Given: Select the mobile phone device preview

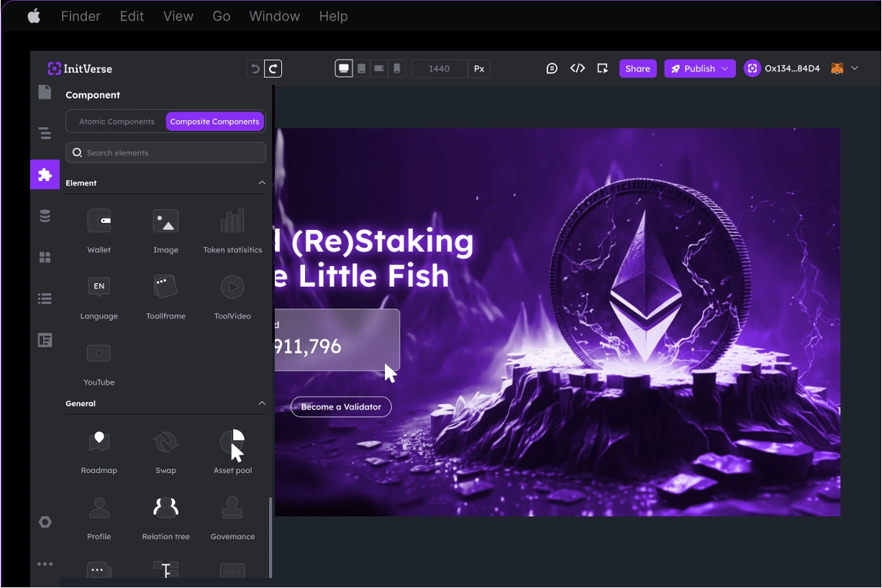Looking at the screenshot, I should (x=396, y=69).
